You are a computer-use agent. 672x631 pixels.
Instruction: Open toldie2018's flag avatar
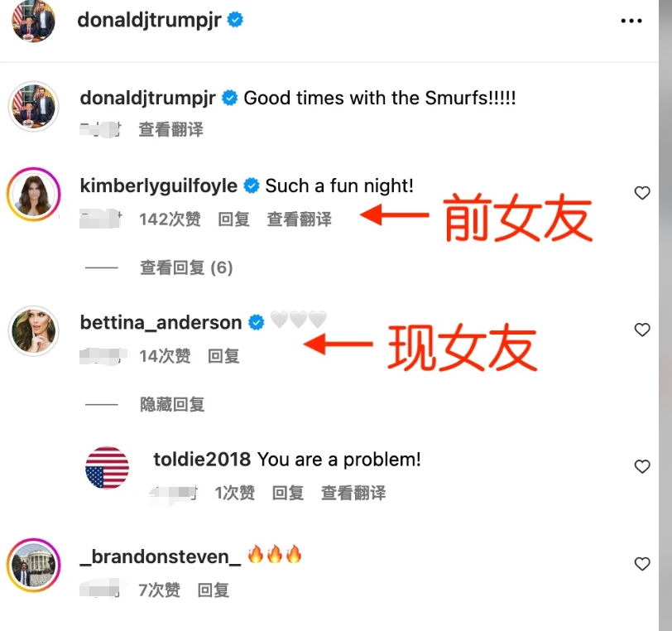click(107, 468)
